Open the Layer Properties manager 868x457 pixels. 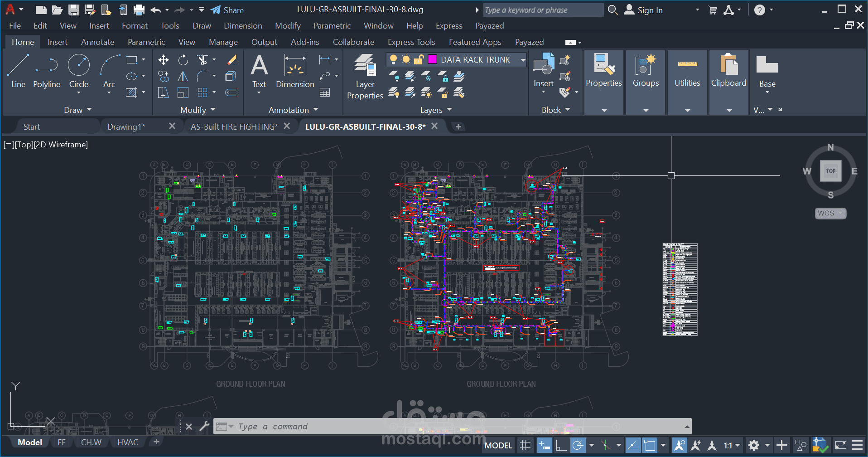(365, 73)
